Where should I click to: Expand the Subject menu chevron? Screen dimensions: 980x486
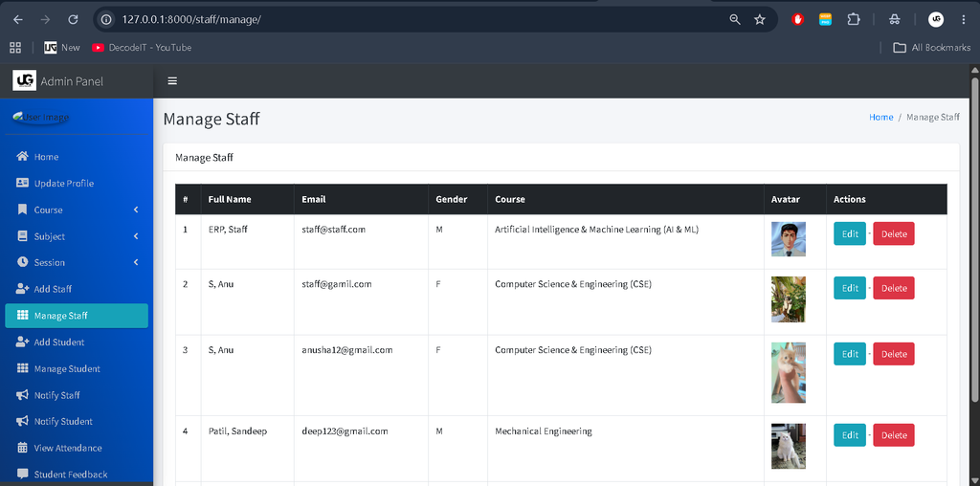point(136,236)
